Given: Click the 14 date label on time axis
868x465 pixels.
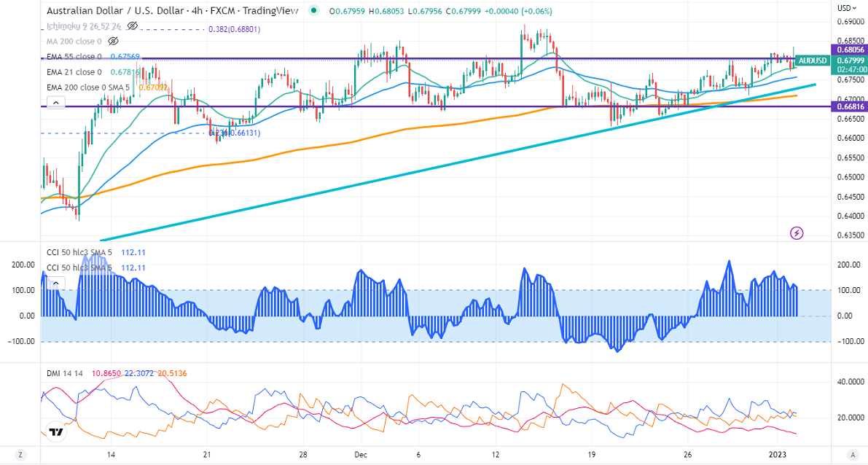Looking at the screenshot, I should pos(110,455).
